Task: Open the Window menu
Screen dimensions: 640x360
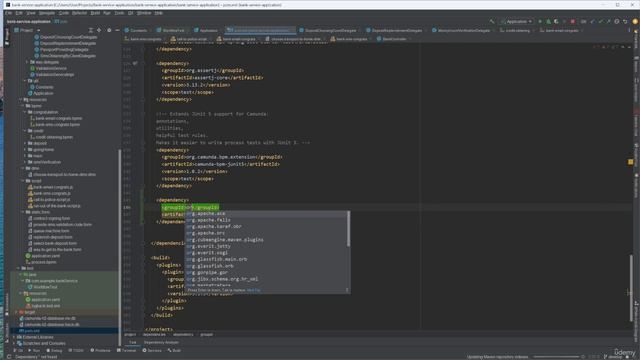Action: pyautogui.click(x=144, y=13)
